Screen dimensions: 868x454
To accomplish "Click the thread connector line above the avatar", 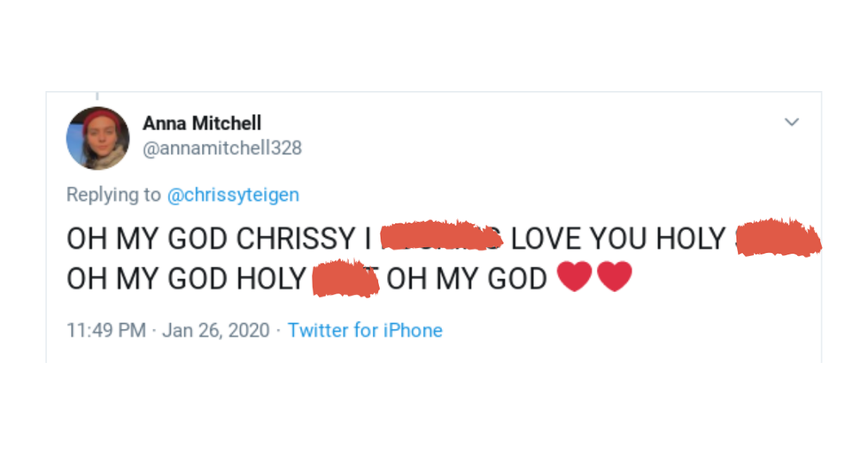I will (97, 96).
